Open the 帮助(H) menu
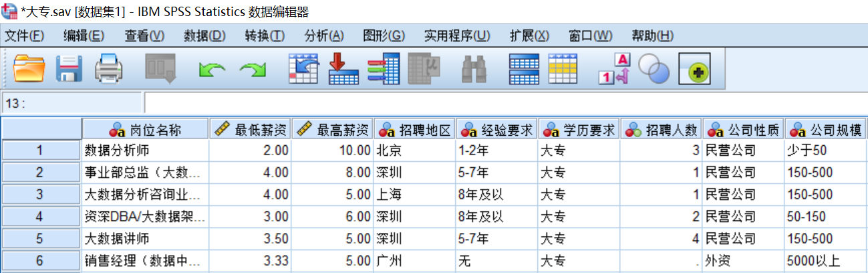 [x=652, y=35]
